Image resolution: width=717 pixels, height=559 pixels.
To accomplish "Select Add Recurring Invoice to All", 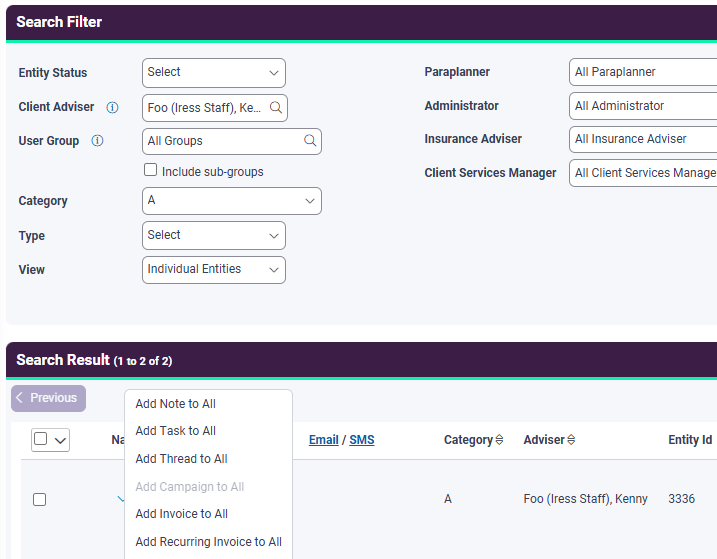I will point(208,542).
